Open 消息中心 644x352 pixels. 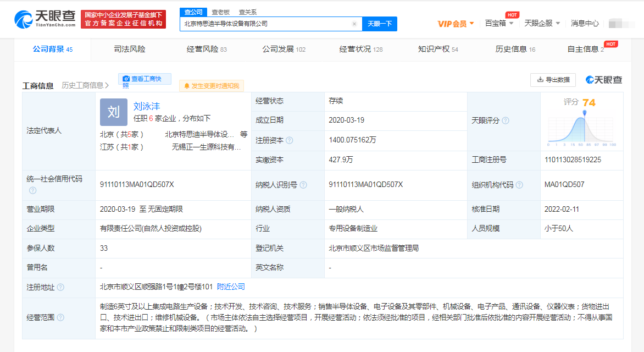coord(585,24)
